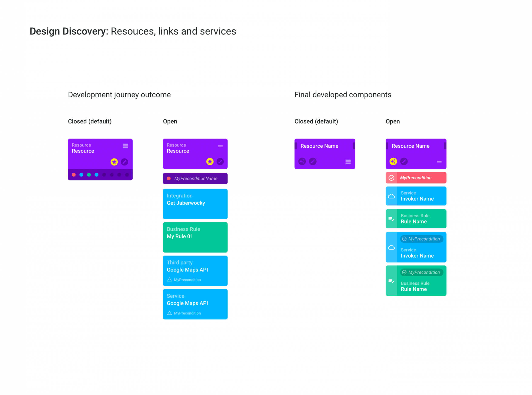
Task: Click the pencil icon on closed Resource Name card
Action: (x=312, y=161)
